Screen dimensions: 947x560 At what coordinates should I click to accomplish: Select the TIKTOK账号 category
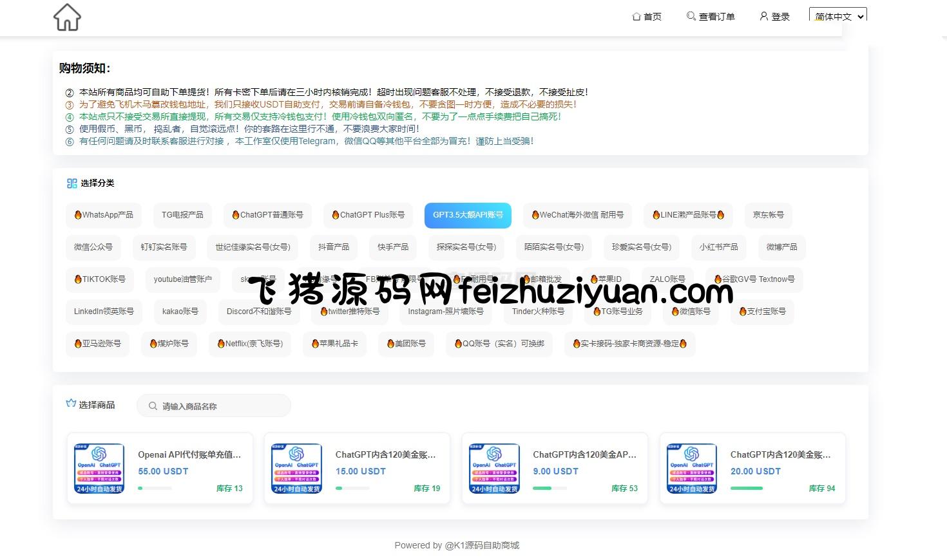pos(100,279)
